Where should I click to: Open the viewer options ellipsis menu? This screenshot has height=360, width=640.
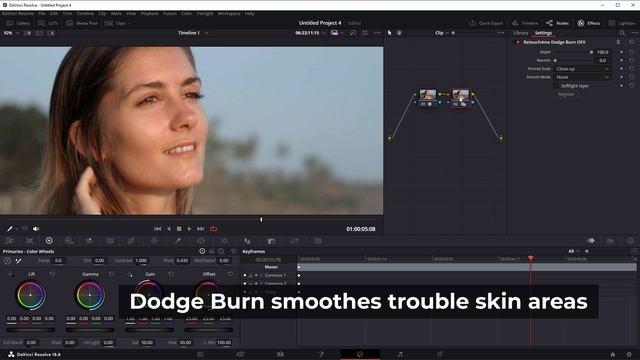[x=377, y=33]
